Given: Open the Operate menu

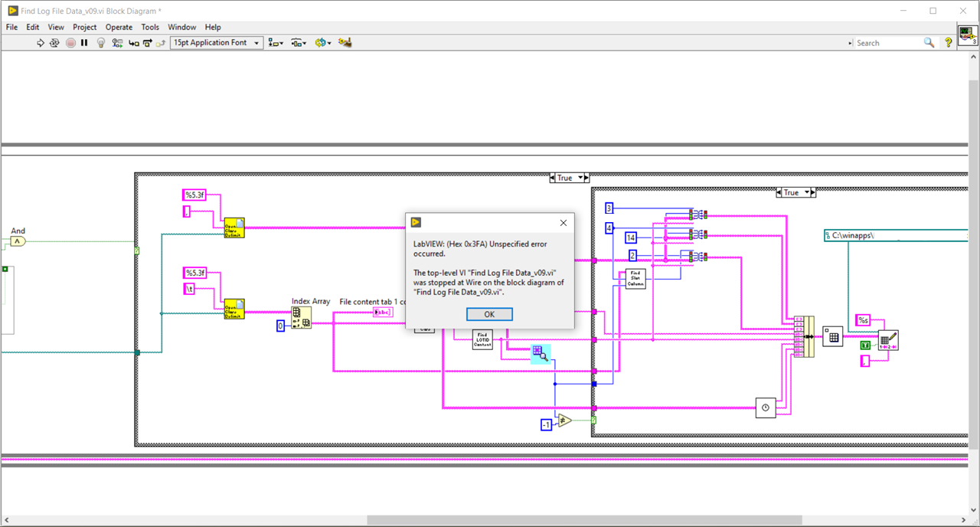Looking at the screenshot, I should [119, 27].
